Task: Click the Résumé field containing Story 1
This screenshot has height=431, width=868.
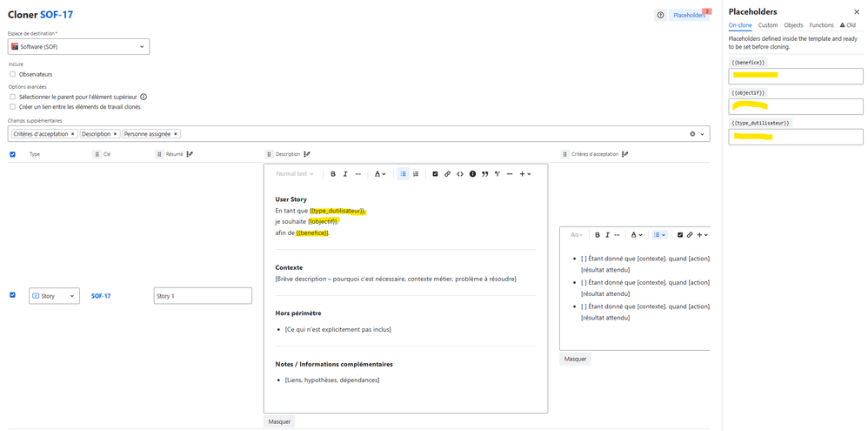Action: [x=203, y=296]
